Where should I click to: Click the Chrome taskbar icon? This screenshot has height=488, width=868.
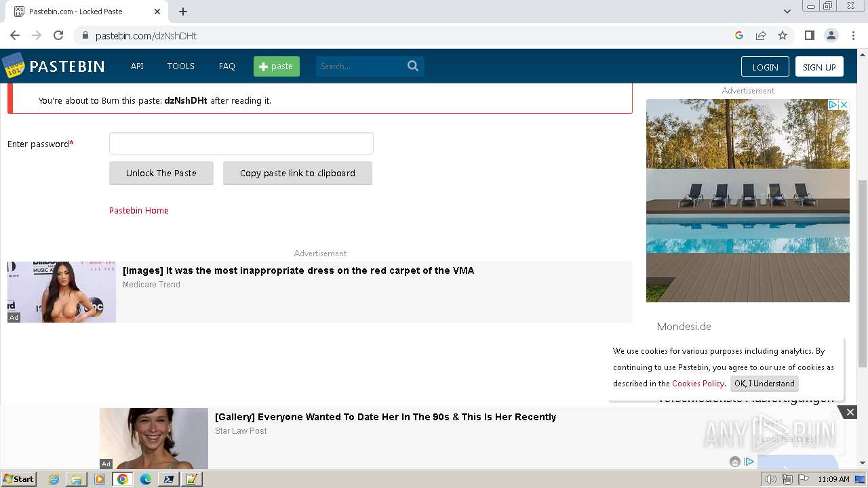(123, 479)
